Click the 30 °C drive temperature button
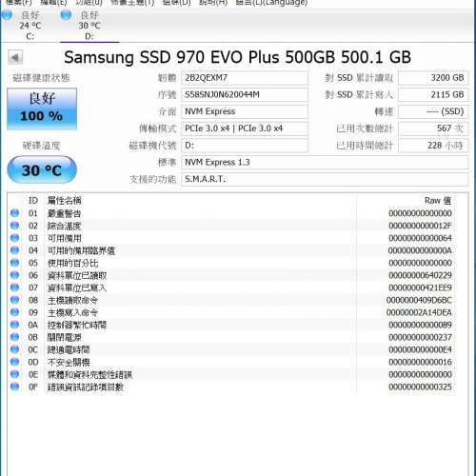 tap(42, 169)
